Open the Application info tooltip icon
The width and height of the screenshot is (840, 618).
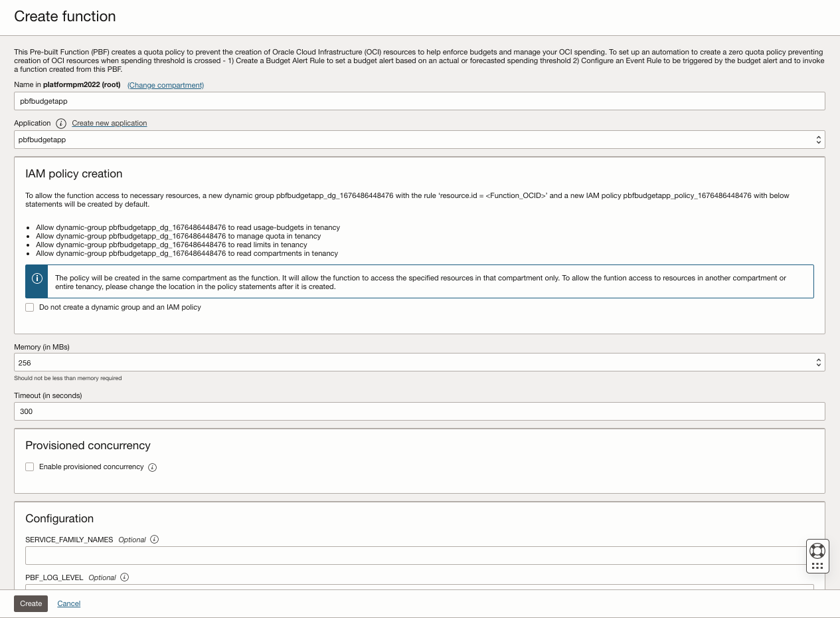tap(60, 124)
